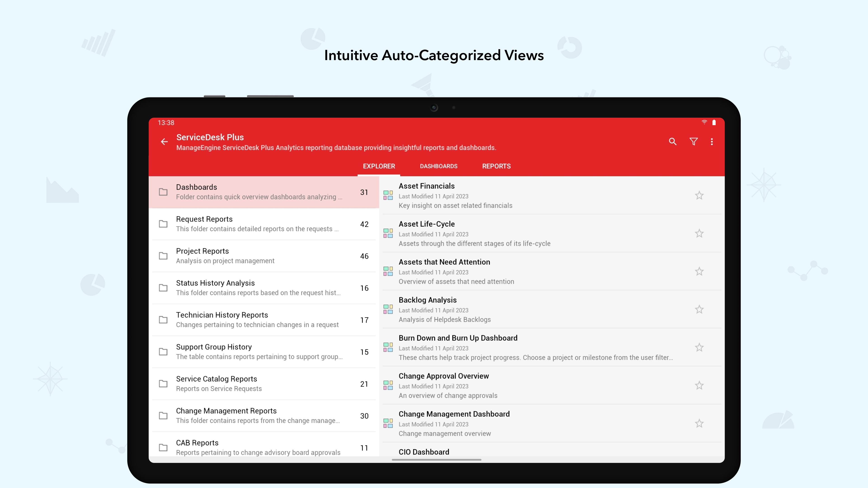The height and width of the screenshot is (488, 868).
Task: Star the Burn Down and Burn Up Dashboard
Action: pos(699,347)
